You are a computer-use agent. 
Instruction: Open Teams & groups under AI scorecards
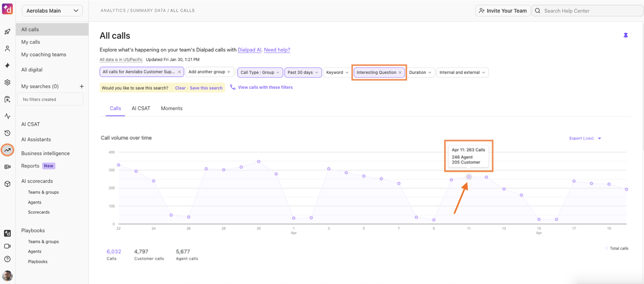point(43,192)
